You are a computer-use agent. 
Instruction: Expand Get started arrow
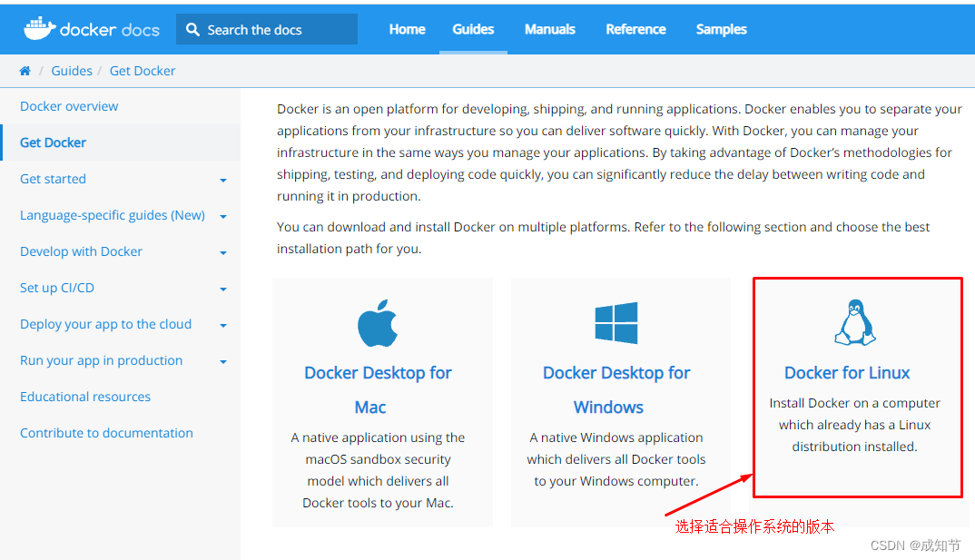223,181
